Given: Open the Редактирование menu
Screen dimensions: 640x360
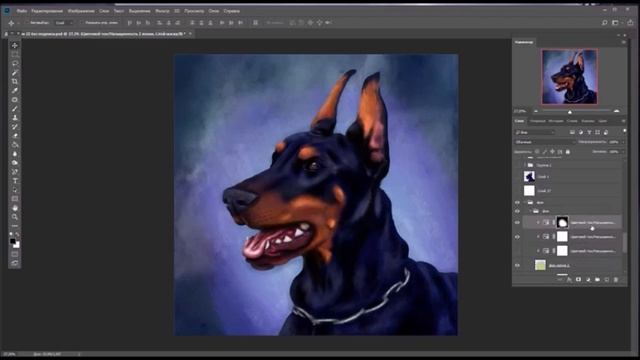Looking at the screenshot, I should (x=47, y=11).
